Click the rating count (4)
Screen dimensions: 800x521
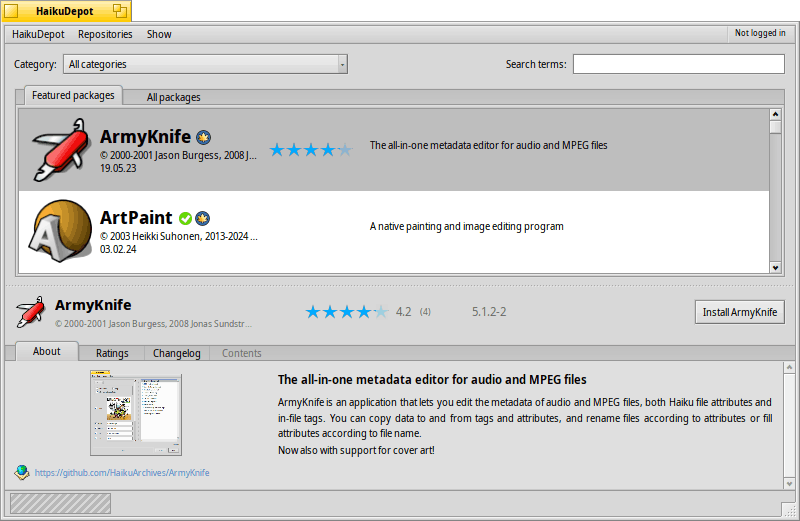(425, 312)
